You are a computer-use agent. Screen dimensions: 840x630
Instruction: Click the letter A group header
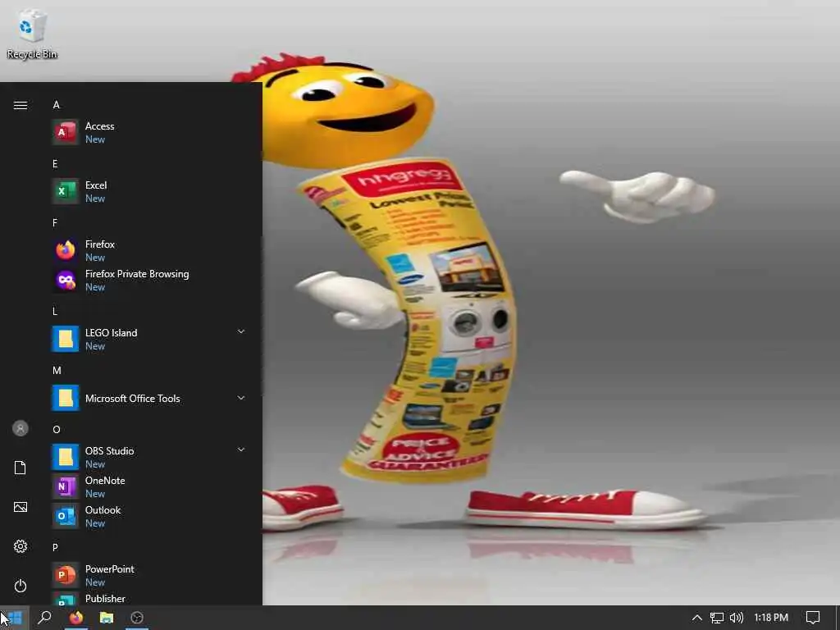coord(57,105)
